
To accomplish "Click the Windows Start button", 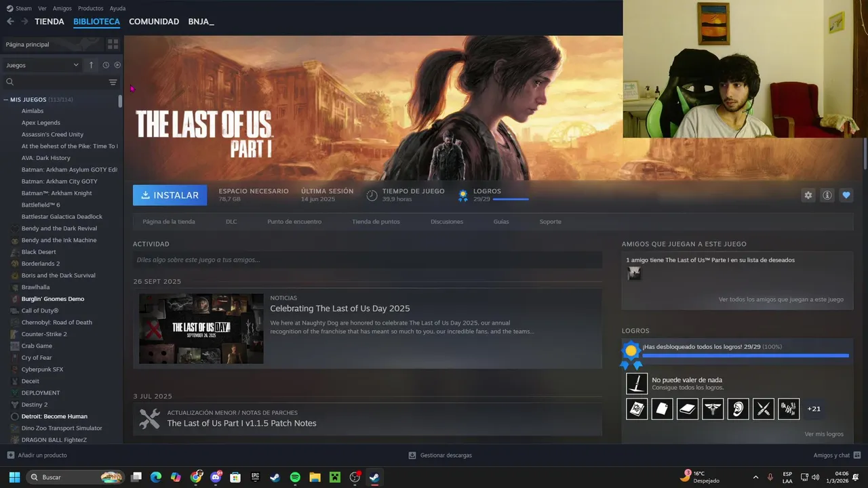I will click(x=14, y=477).
